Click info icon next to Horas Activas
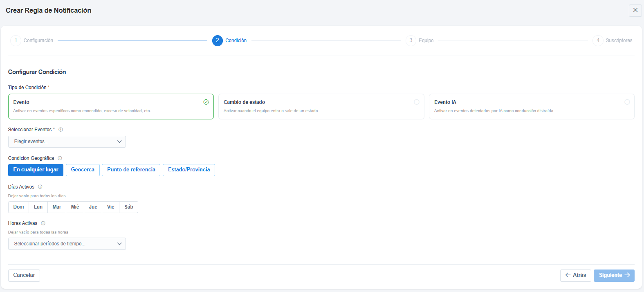Screen dimensions: 644x292 [x=43, y=223]
